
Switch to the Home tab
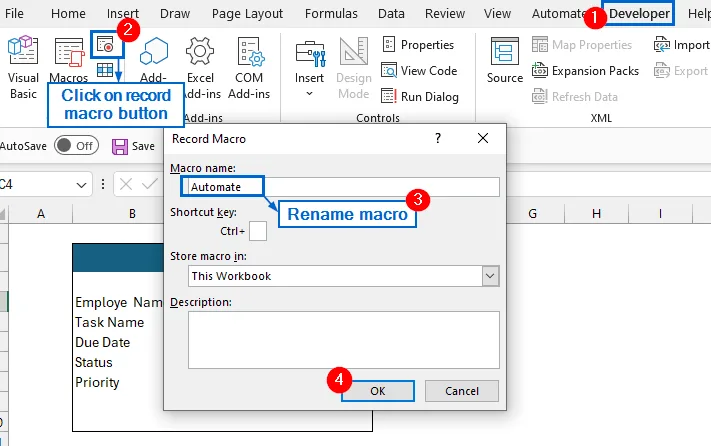pos(68,14)
